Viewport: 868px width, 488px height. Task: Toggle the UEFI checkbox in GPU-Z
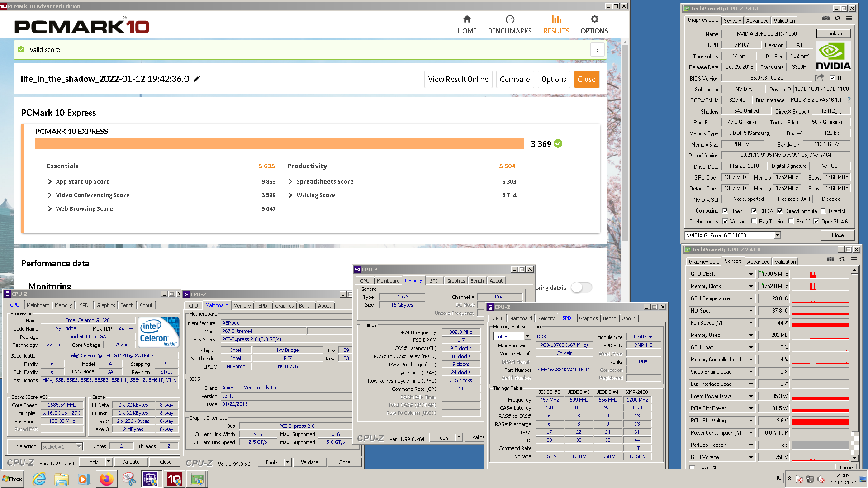point(832,78)
